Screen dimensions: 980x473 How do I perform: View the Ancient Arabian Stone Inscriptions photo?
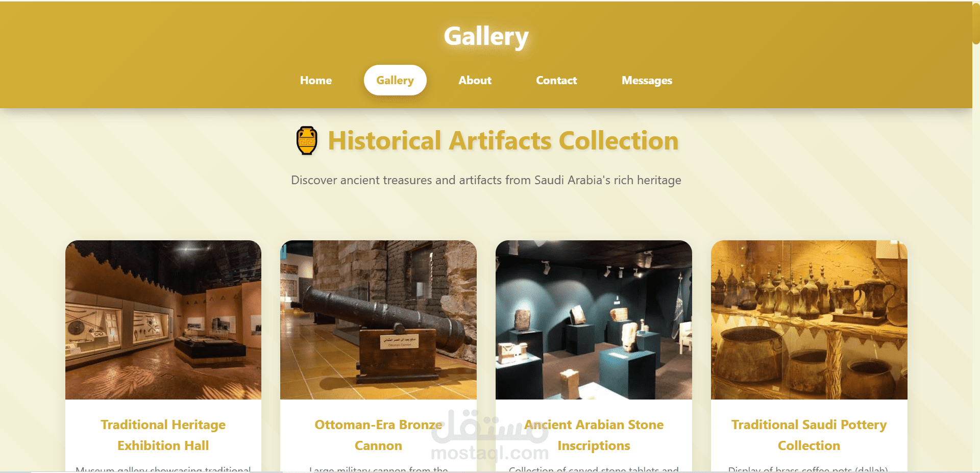pyautogui.click(x=594, y=320)
